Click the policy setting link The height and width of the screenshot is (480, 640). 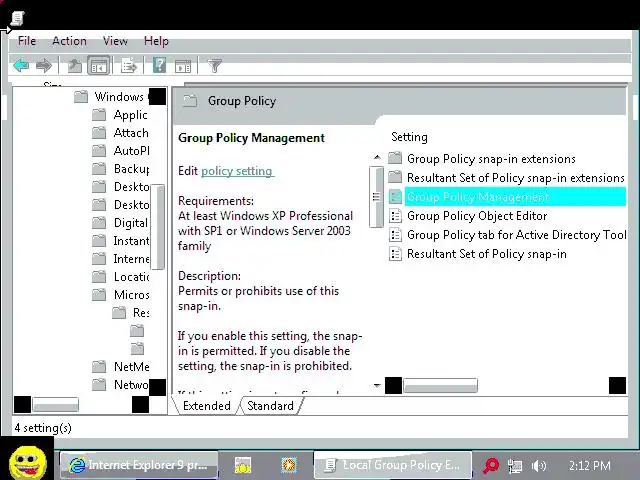pos(238,171)
